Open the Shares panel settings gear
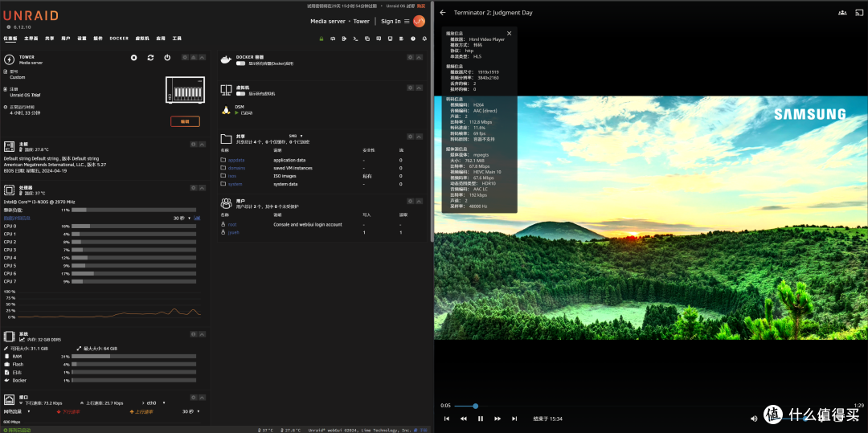The height and width of the screenshot is (433, 868). click(x=410, y=136)
